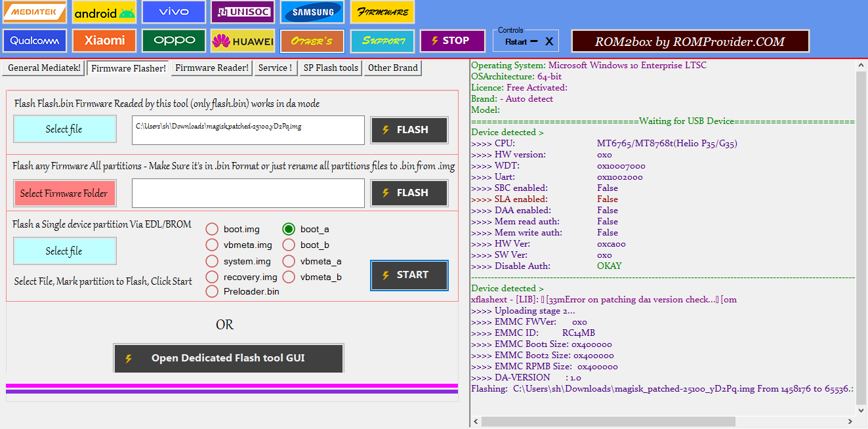Screen dimensions: 868x429
Task: Select the boot_a radio option
Action: click(x=289, y=229)
